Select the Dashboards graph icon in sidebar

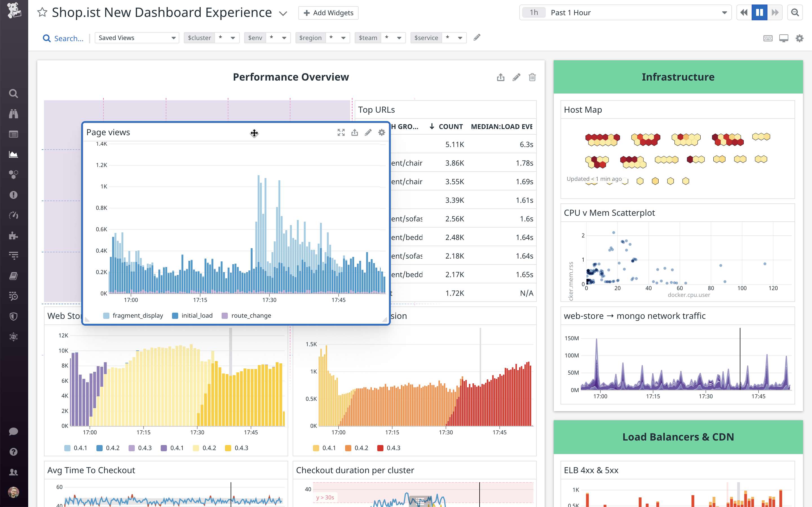coord(14,154)
